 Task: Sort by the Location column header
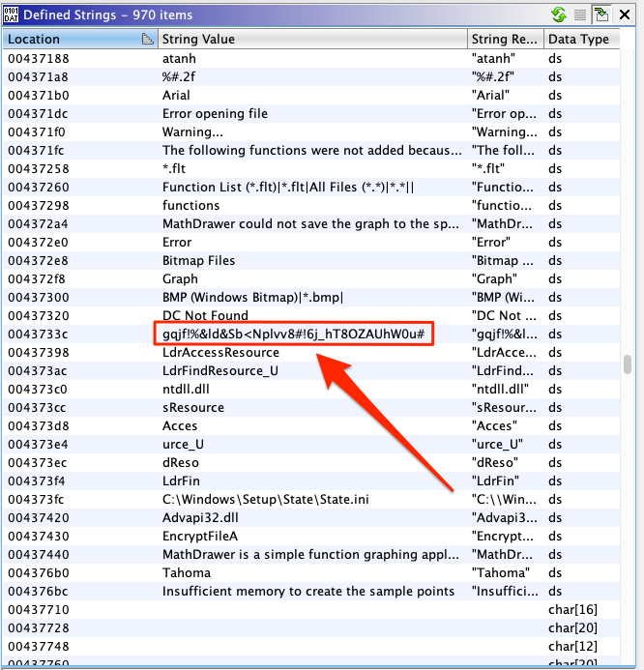point(58,40)
